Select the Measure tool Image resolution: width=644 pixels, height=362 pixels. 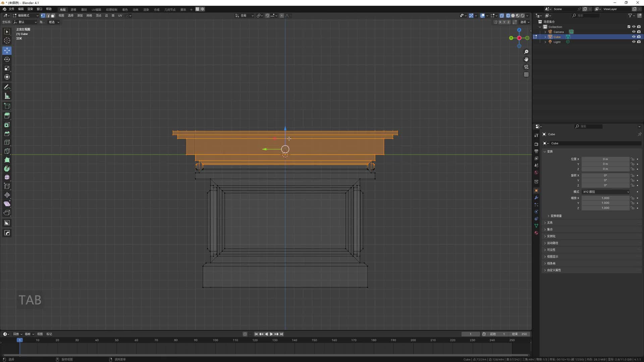7,97
